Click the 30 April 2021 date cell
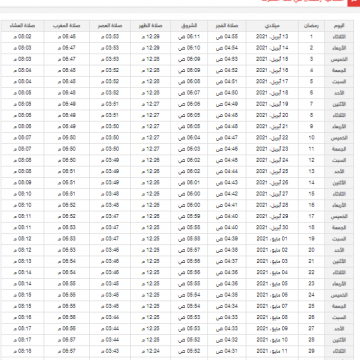 272,228
